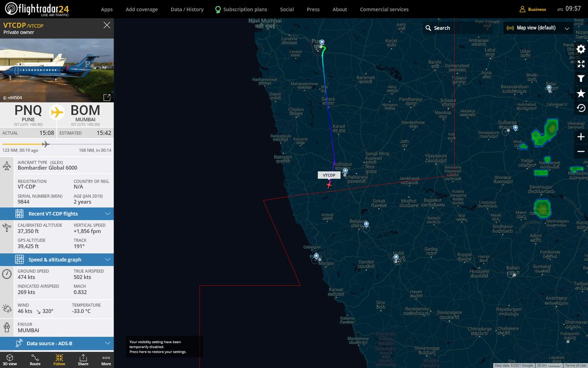Open the 3D view
Viewport: 588px width, 368px height.
coord(11,359)
